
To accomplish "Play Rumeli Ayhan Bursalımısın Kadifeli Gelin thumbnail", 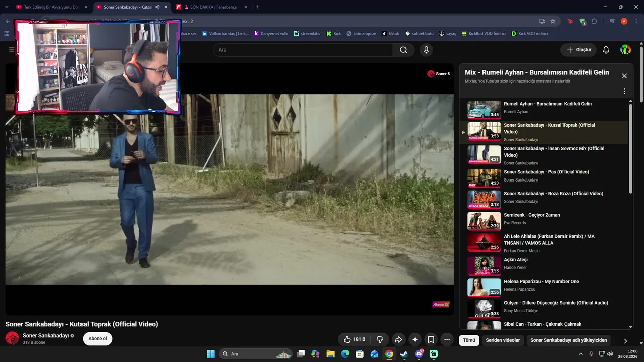I will click(484, 110).
